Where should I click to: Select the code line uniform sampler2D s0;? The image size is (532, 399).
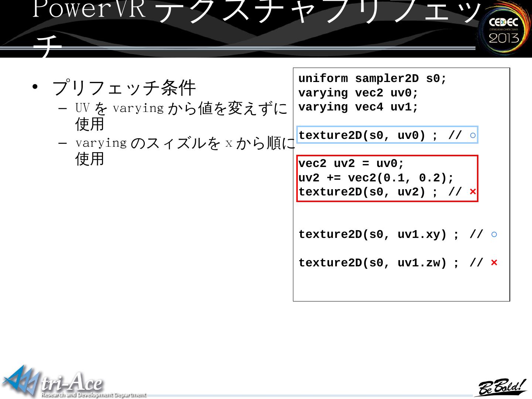tap(372, 79)
